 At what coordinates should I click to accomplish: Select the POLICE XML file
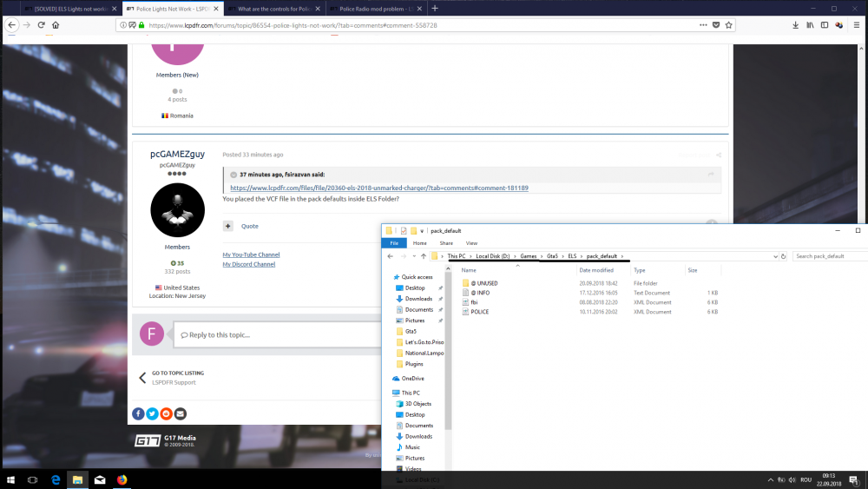479,311
